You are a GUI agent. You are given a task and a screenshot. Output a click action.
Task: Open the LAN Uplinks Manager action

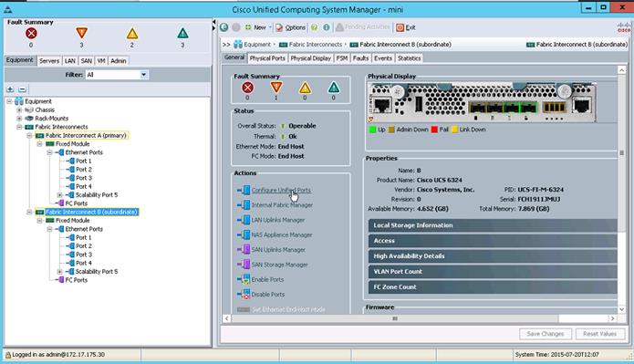click(x=278, y=220)
